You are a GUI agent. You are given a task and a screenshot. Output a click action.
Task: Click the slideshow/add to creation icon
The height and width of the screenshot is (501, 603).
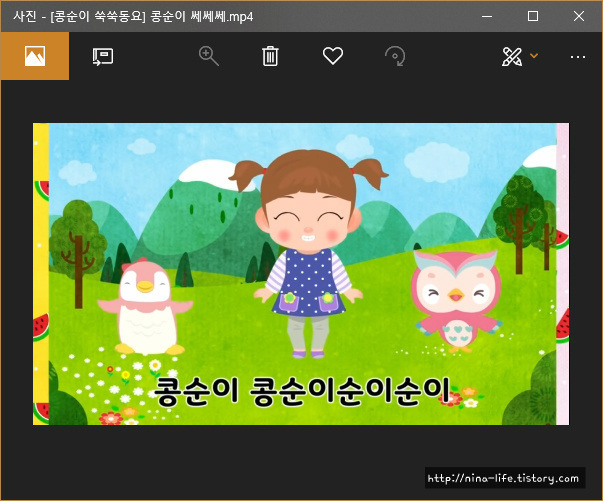(103, 57)
